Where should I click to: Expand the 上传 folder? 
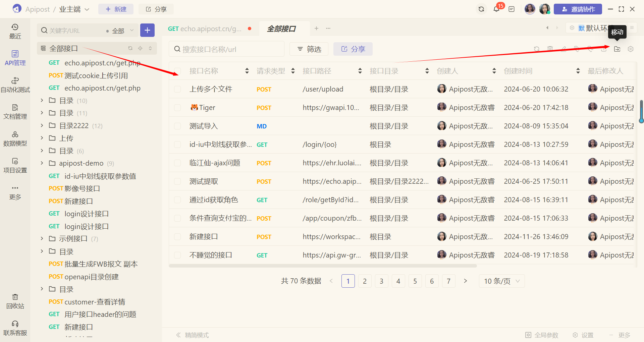[x=42, y=138]
